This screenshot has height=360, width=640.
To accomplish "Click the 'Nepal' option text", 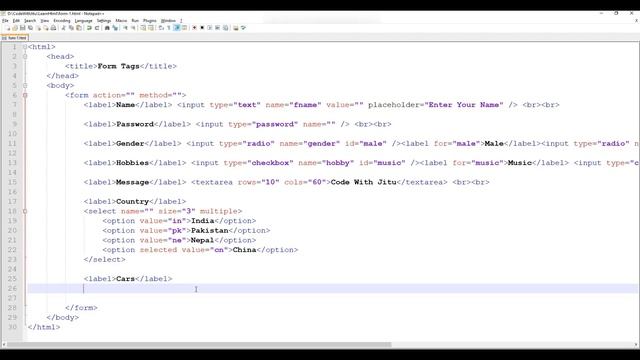I will point(202,240).
